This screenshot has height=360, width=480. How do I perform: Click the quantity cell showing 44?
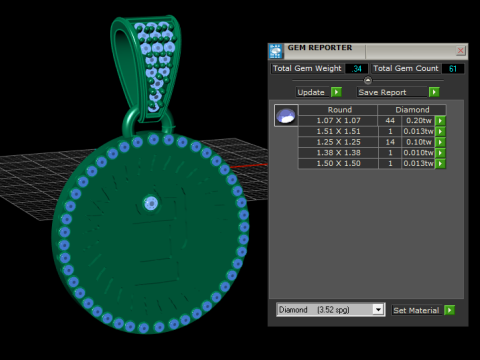pyautogui.click(x=390, y=121)
